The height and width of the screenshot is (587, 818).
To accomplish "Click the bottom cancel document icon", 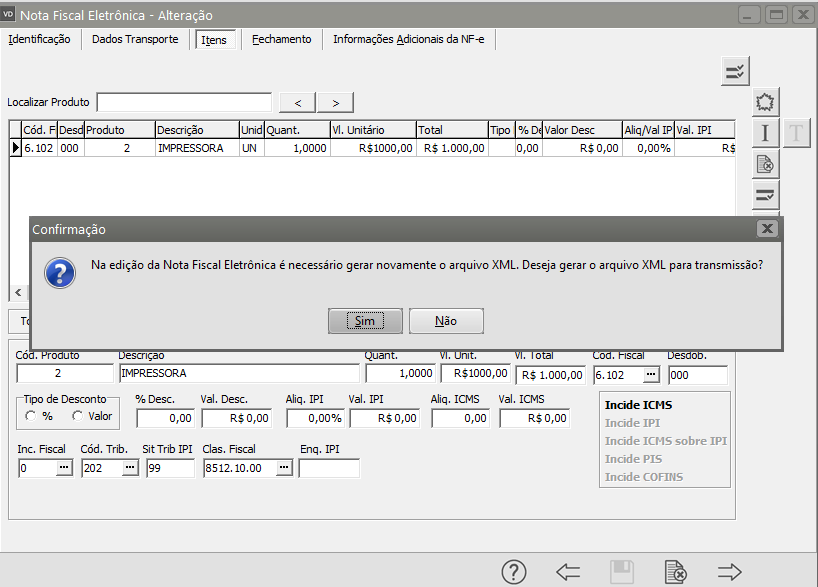I will pyautogui.click(x=676, y=571).
